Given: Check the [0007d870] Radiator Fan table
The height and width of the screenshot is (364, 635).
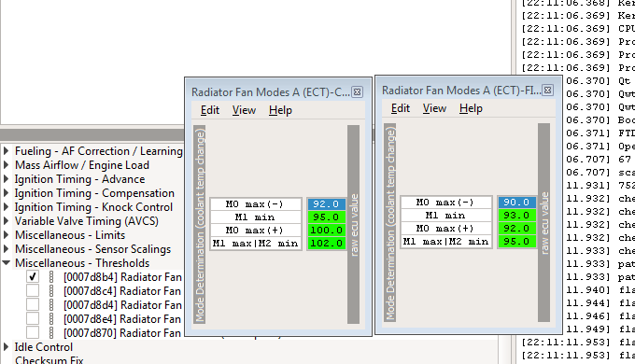Looking at the screenshot, I should click(x=33, y=333).
